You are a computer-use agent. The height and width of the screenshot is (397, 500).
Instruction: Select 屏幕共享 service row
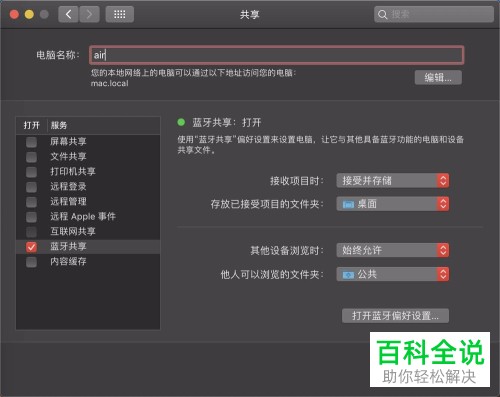[x=88, y=142]
